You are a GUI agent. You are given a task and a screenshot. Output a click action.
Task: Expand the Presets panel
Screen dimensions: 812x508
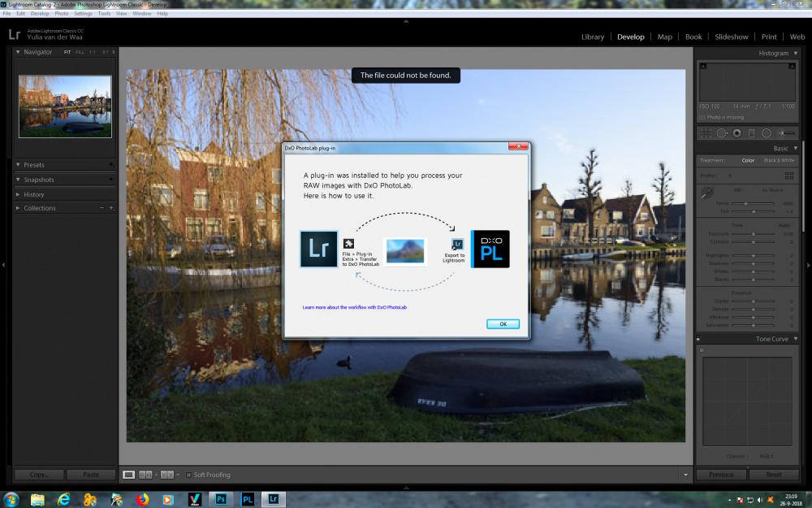[x=18, y=165]
